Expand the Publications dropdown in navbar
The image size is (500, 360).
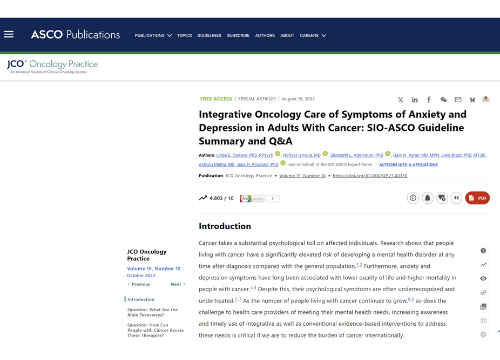pyautogui.click(x=153, y=35)
